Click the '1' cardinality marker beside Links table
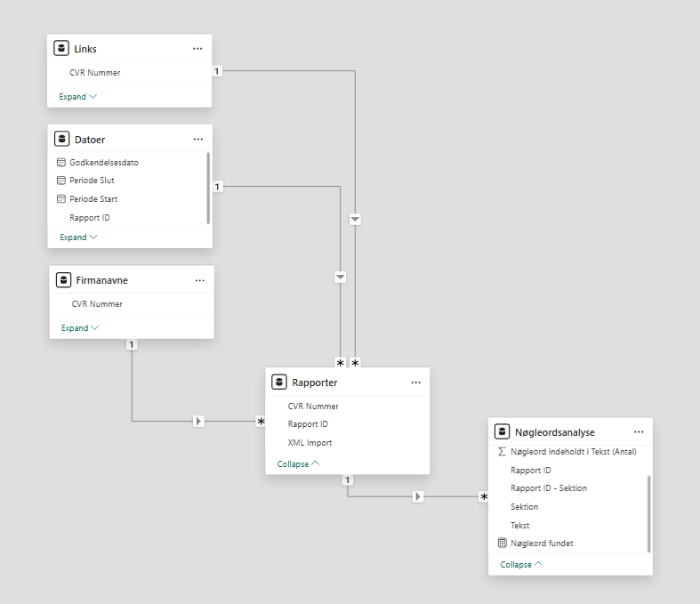 (217, 71)
